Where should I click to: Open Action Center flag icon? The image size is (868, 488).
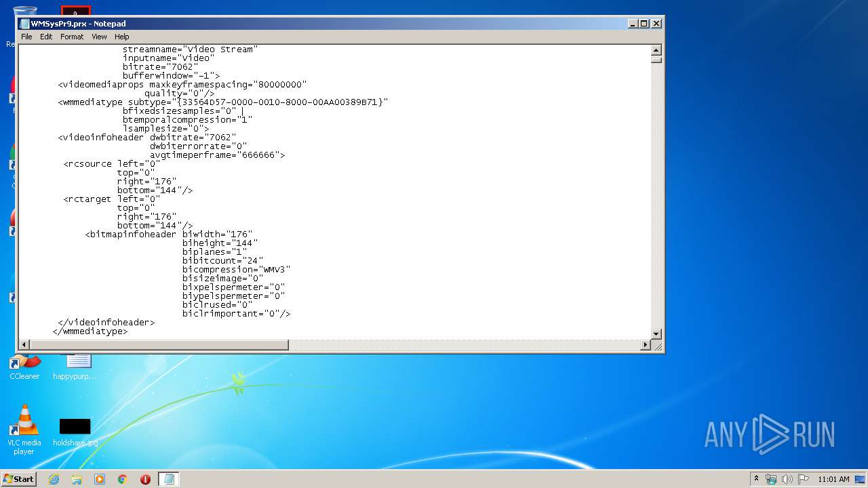pyautogui.click(x=804, y=479)
